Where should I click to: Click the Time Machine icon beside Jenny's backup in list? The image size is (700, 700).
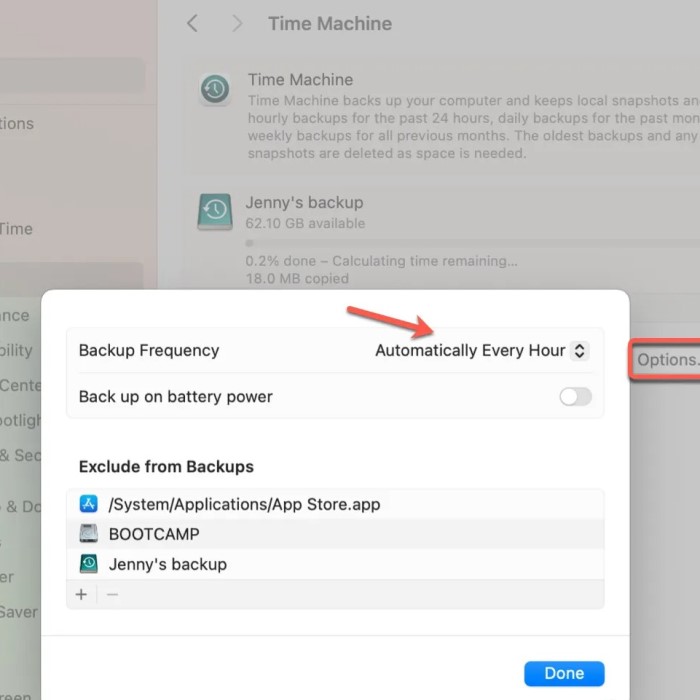coord(88,564)
